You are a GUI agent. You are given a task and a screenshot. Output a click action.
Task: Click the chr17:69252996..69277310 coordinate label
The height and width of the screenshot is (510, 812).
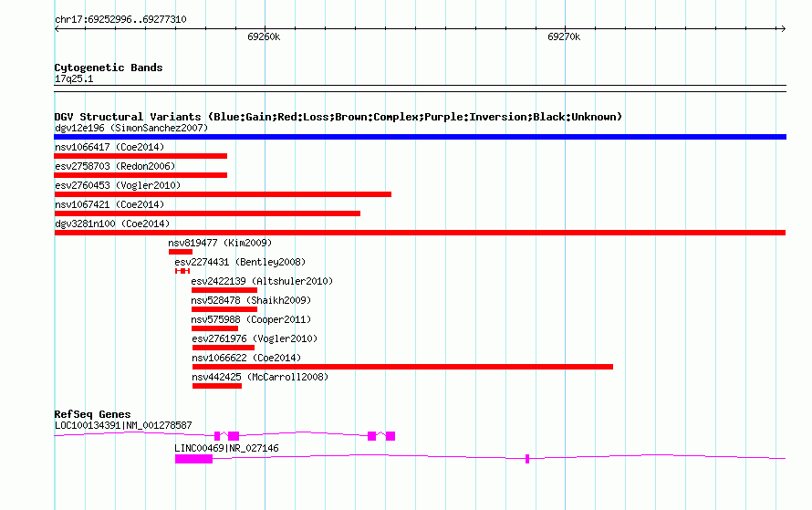[120, 19]
